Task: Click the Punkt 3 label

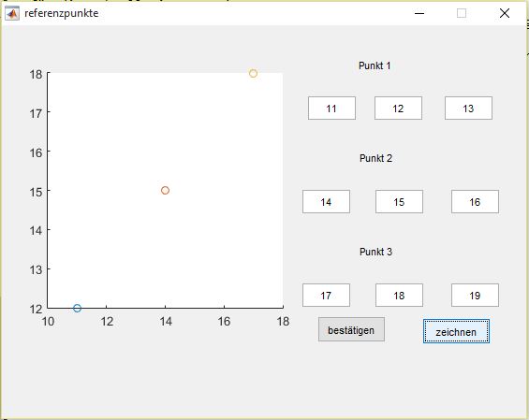Action: [x=375, y=252]
